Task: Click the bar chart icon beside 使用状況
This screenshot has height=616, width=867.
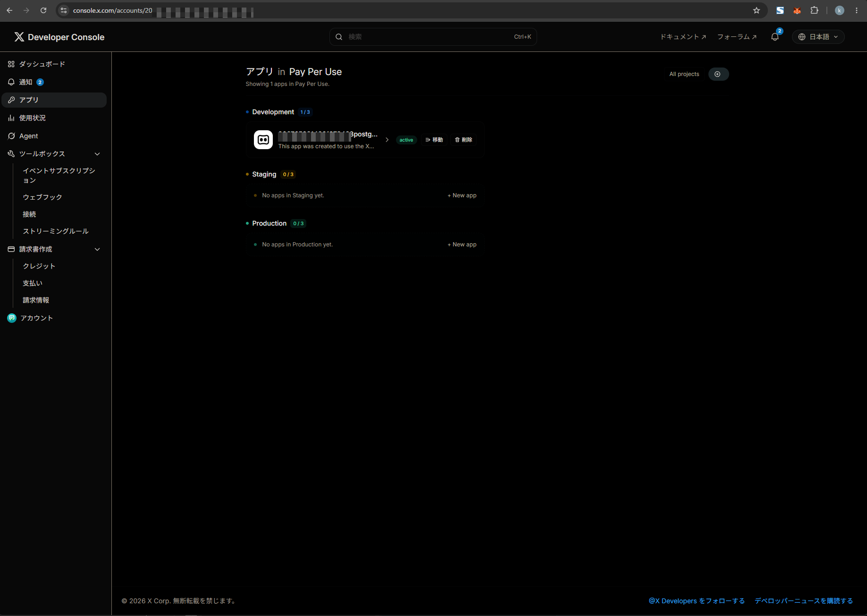Action: pos(11,118)
